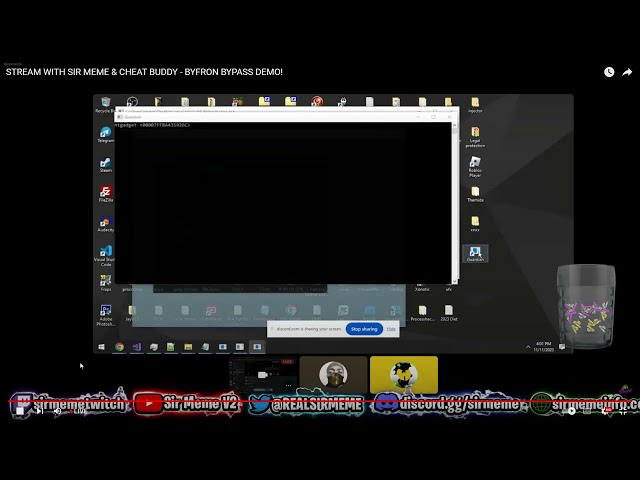
Task: Click the red video progress bar
Action: coord(320,402)
